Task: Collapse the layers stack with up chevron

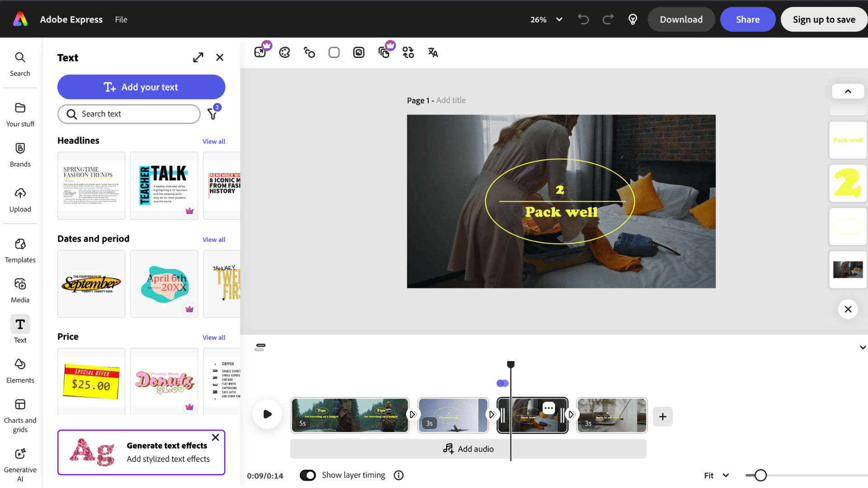Action: point(848,91)
